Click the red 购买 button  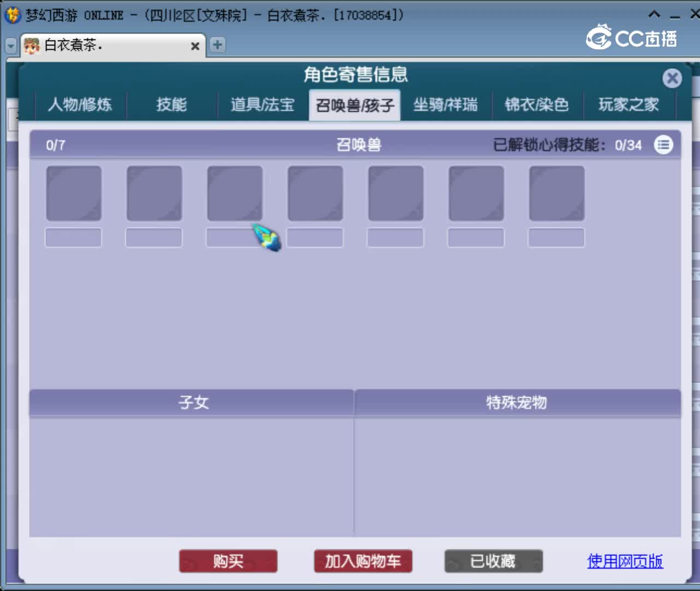228,561
